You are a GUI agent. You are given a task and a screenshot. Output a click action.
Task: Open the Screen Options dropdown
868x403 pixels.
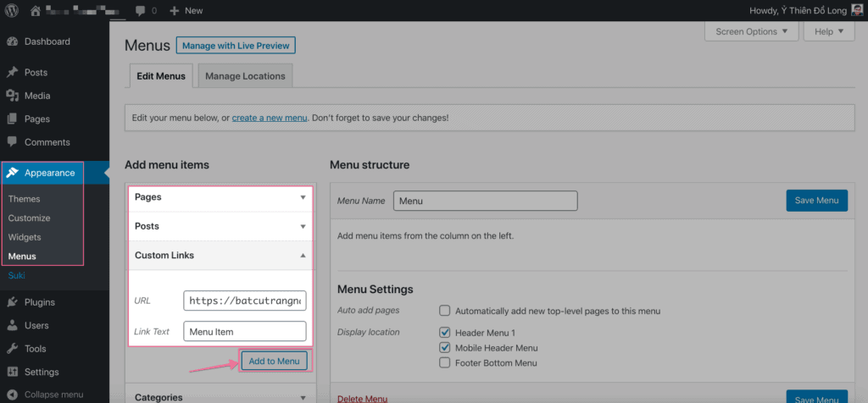751,31
